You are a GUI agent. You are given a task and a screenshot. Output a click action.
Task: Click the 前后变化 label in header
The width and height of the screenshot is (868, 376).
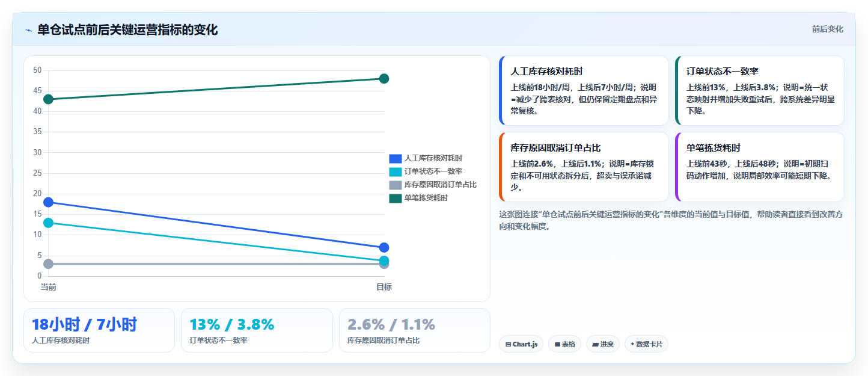coord(827,29)
